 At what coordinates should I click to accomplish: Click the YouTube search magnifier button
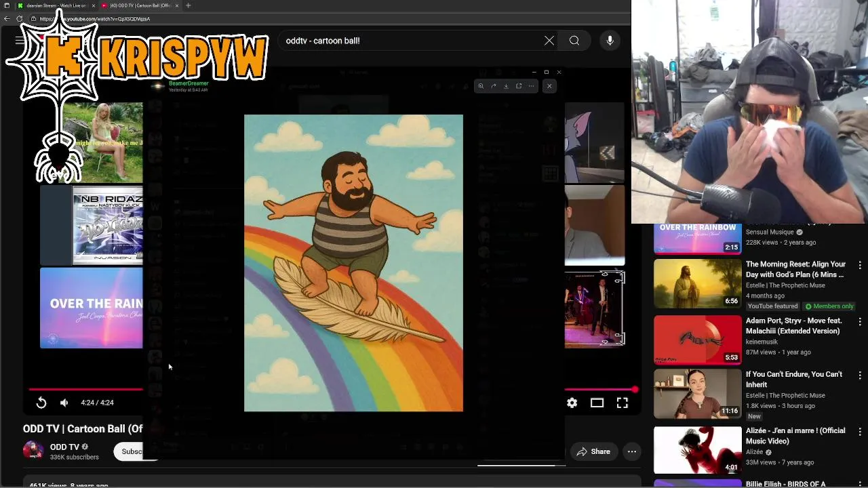click(574, 41)
